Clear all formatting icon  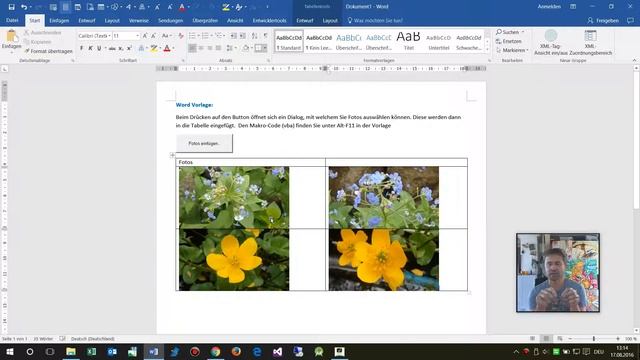click(x=181, y=36)
